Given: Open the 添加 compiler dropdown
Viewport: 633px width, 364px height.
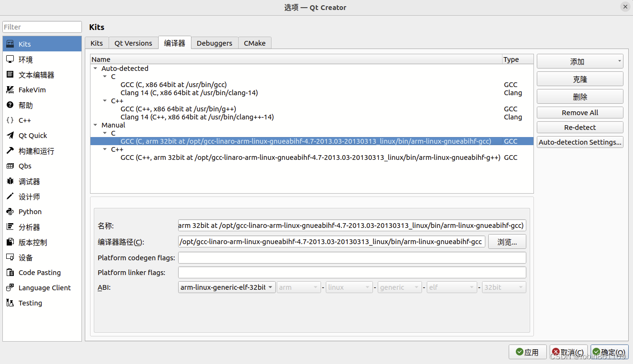Looking at the screenshot, I should click(580, 61).
